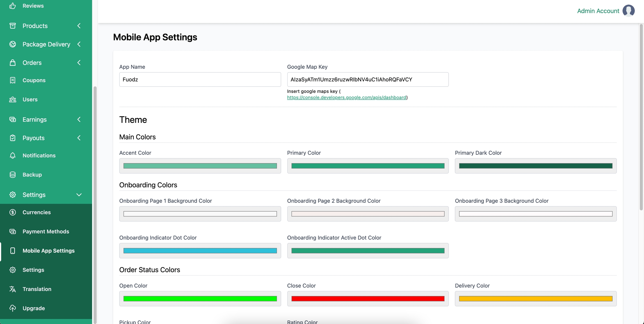Open the Accent Color picker swatch

(200, 166)
